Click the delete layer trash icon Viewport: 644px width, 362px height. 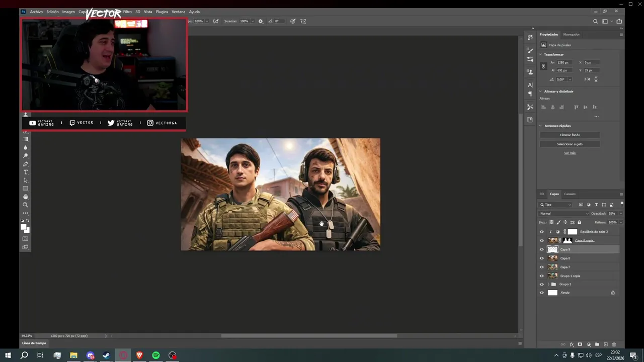614,344
